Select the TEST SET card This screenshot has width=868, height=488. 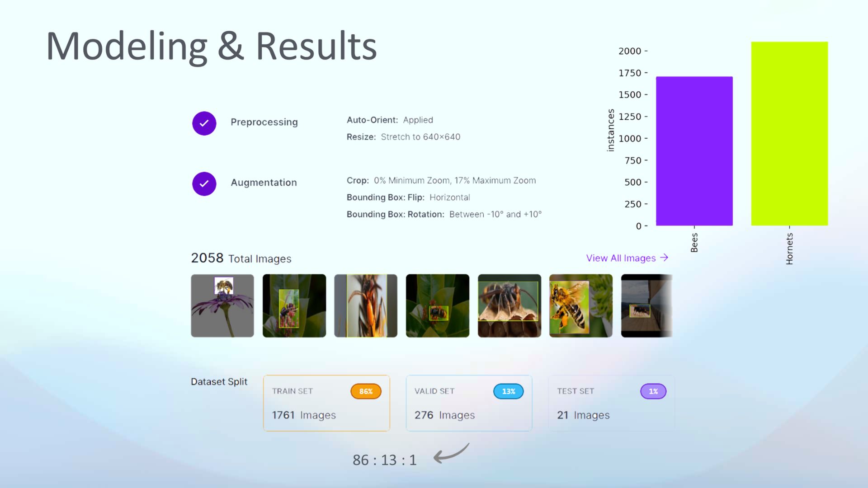click(x=611, y=403)
